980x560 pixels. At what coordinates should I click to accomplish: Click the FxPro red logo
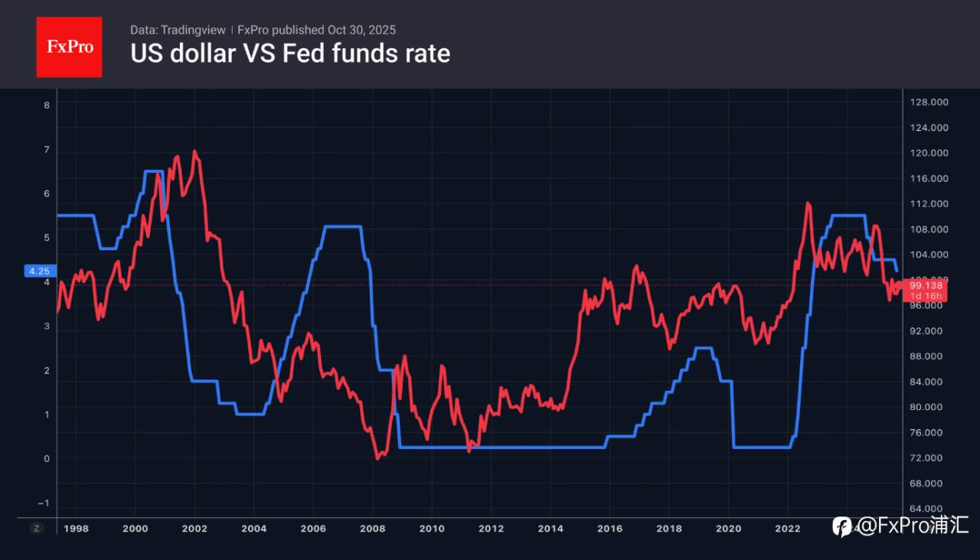coord(69,47)
